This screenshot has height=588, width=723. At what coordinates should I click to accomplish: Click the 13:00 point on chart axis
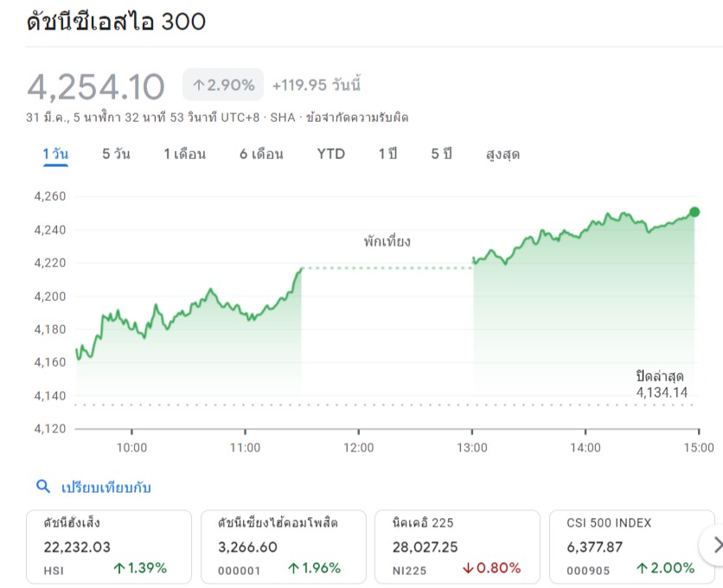pyautogui.click(x=471, y=447)
